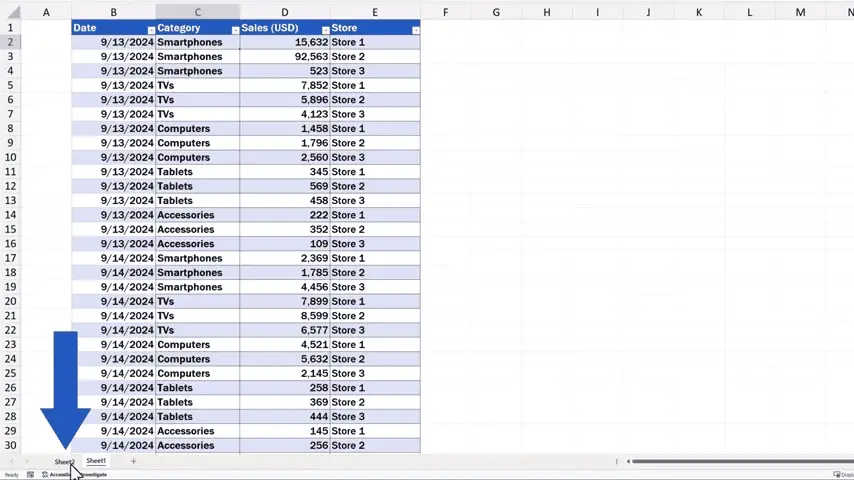Open the Store column filter dropdown
854x480 pixels.
point(415,30)
